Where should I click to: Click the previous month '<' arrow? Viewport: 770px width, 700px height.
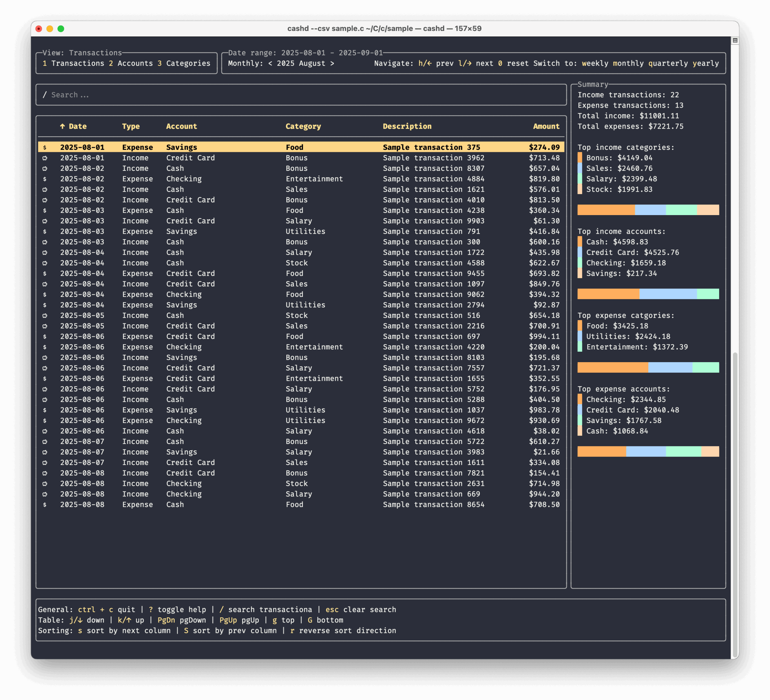pos(270,63)
